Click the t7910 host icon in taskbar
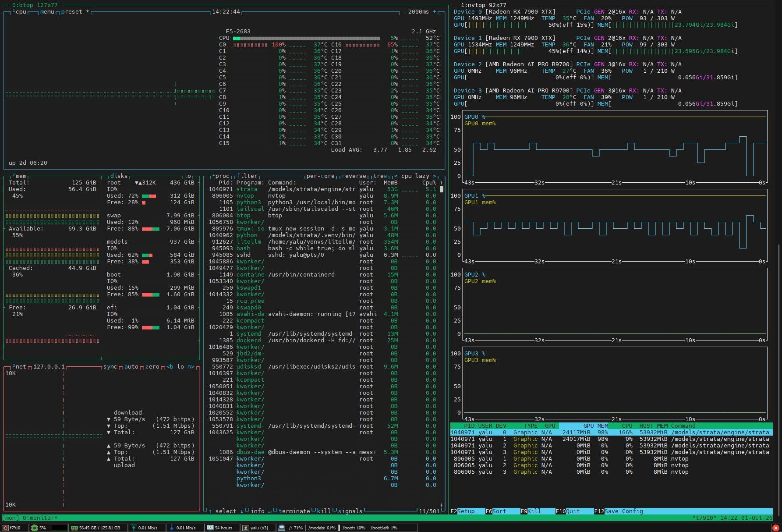The width and height of the screenshot is (782, 532). 5,528
